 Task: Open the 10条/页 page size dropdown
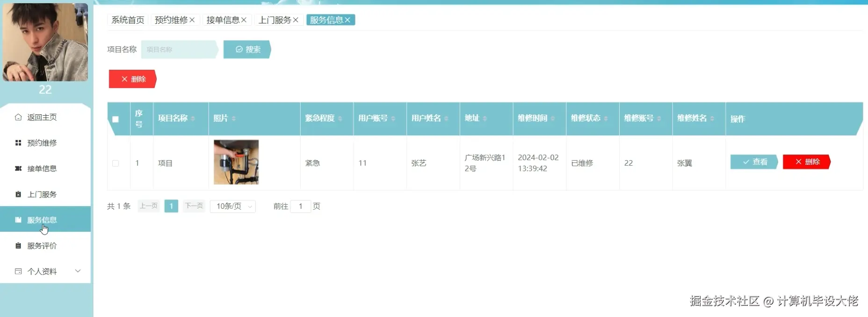[x=233, y=206]
